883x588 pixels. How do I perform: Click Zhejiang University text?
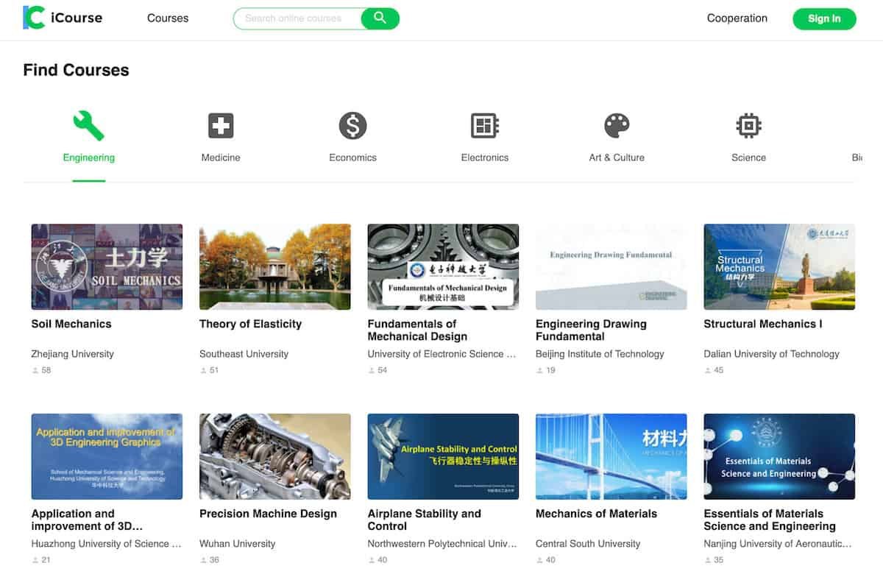(73, 354)
